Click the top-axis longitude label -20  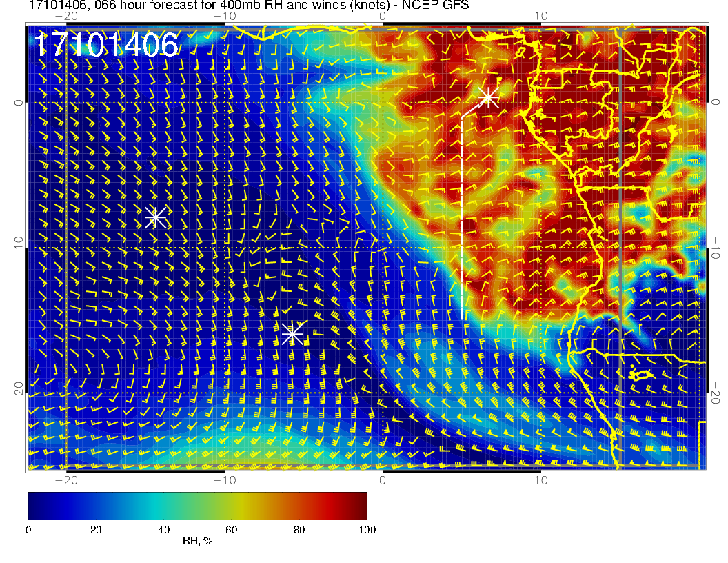click(66, 17)
